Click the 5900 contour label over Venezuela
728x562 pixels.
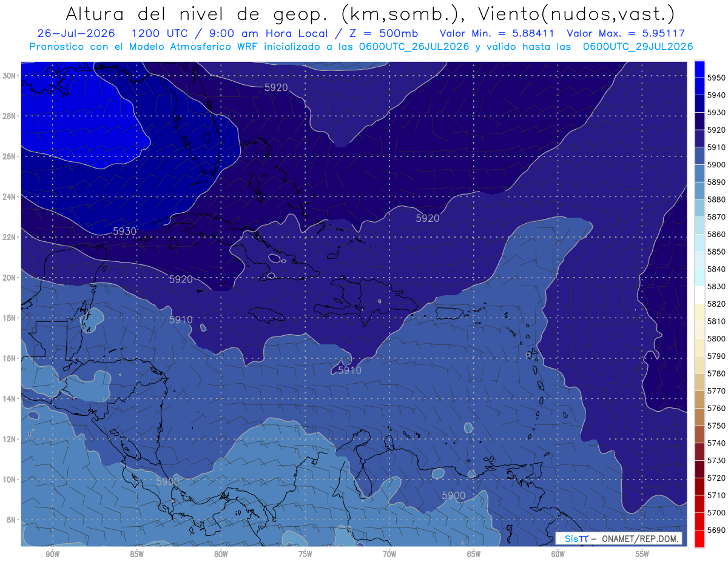pos(454,496)
